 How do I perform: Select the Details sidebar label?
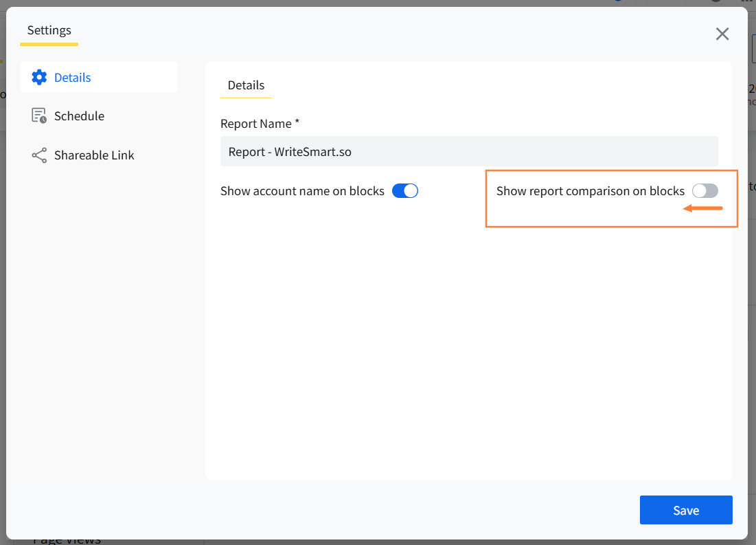pyautogui.click(x=73, y=78)
